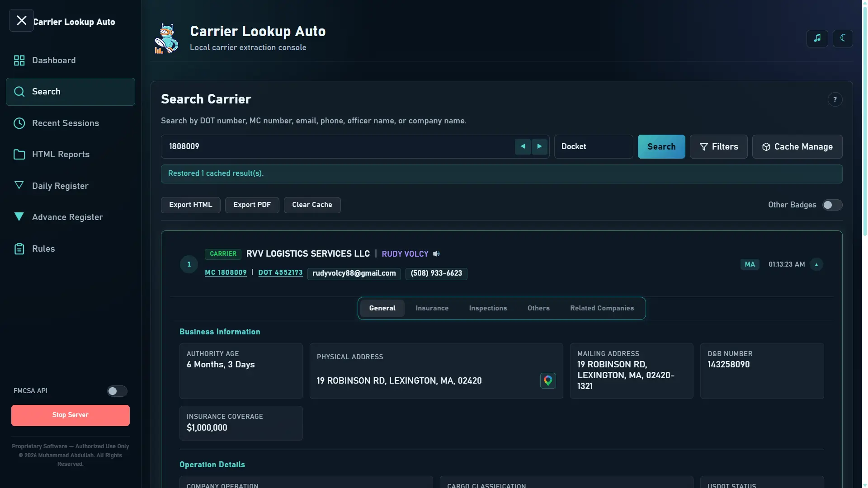This screenshot has height=488, width=868.
Task: Switch to the Related Companies tab
Action: [x=602, y=309]
